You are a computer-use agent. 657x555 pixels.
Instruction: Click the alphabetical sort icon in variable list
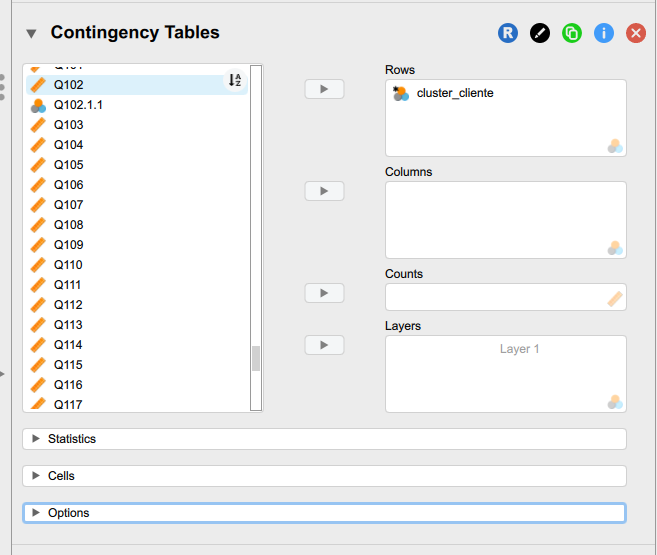point(235,81)
